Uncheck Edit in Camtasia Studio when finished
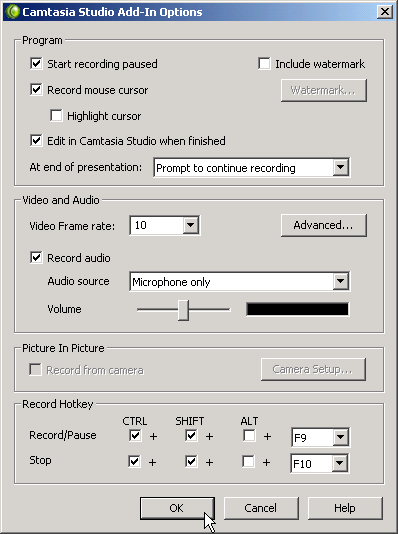Viewport: 398px width, 534px height. coord(36,140)
